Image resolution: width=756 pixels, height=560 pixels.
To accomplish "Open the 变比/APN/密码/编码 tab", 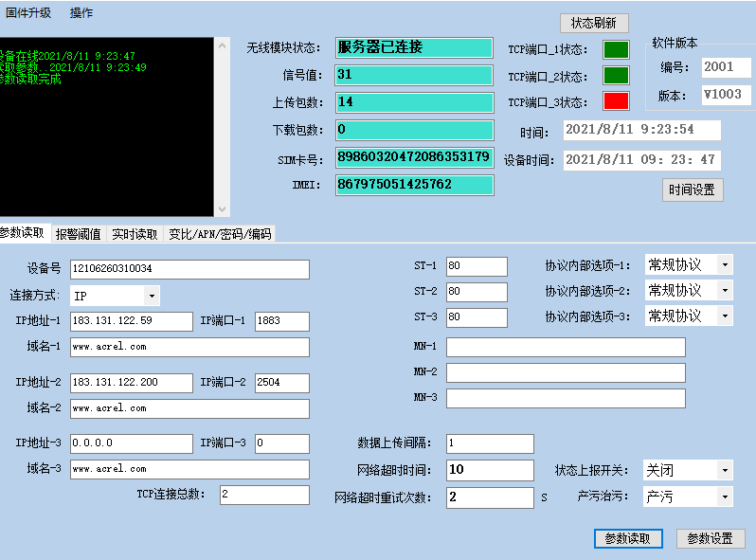I will point(220,234).
